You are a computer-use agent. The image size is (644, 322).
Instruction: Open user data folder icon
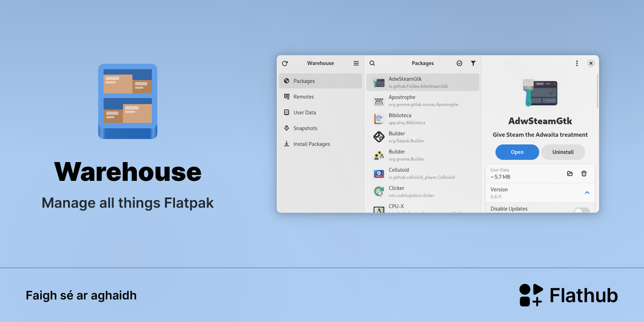tap(570, 173)
